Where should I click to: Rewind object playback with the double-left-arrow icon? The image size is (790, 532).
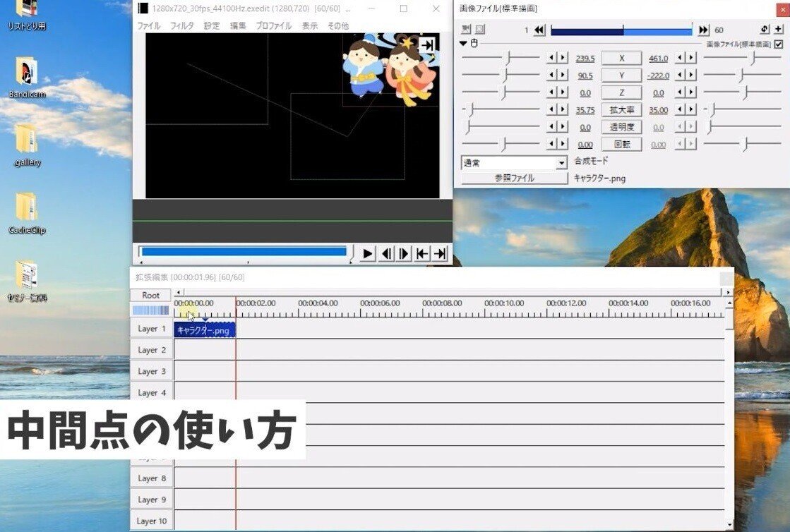click(538, 30)
